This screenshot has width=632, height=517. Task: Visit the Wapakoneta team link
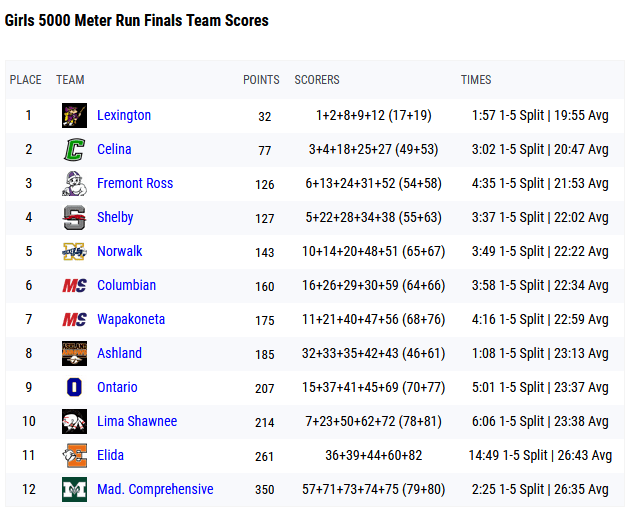(x=131, y=319)
